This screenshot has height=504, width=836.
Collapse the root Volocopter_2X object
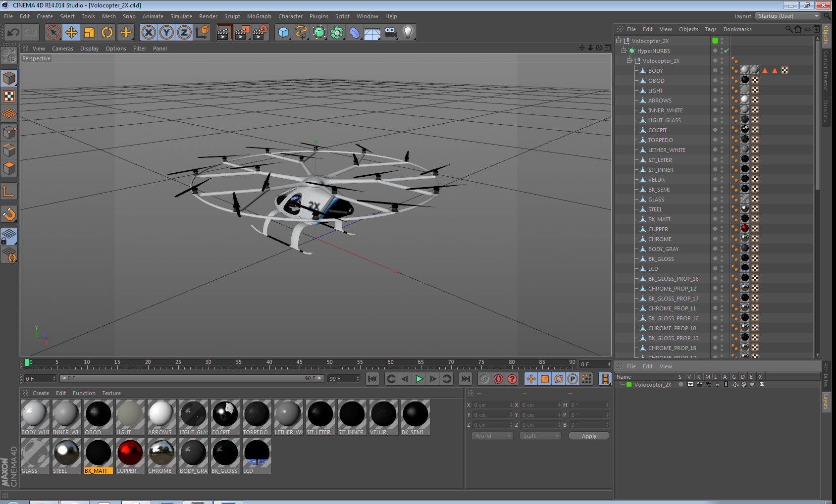coord(619,41)
